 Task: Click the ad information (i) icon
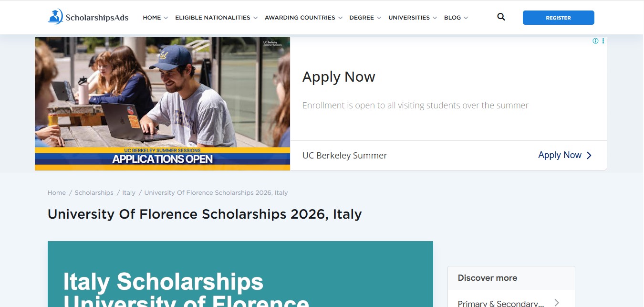[595, 41]
